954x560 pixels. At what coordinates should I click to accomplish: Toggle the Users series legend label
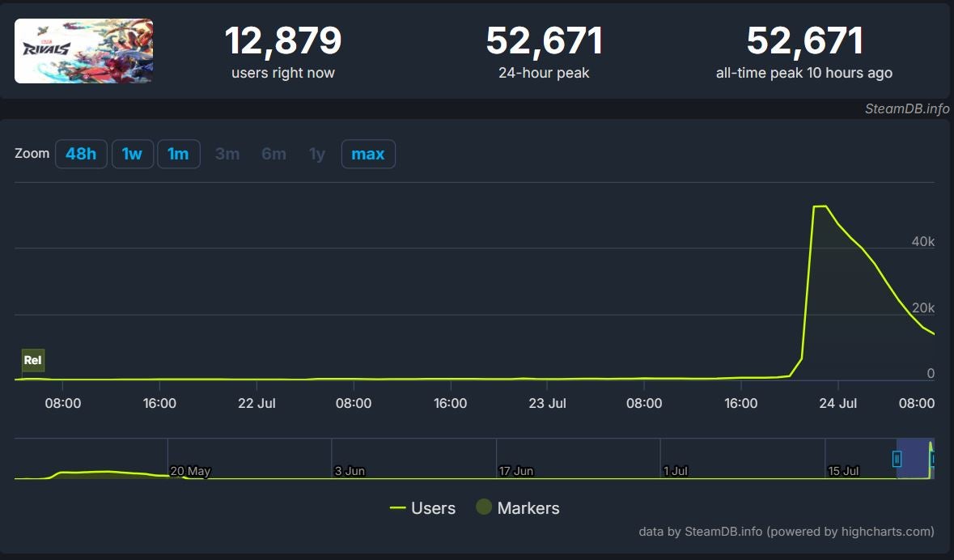point(433,508)
